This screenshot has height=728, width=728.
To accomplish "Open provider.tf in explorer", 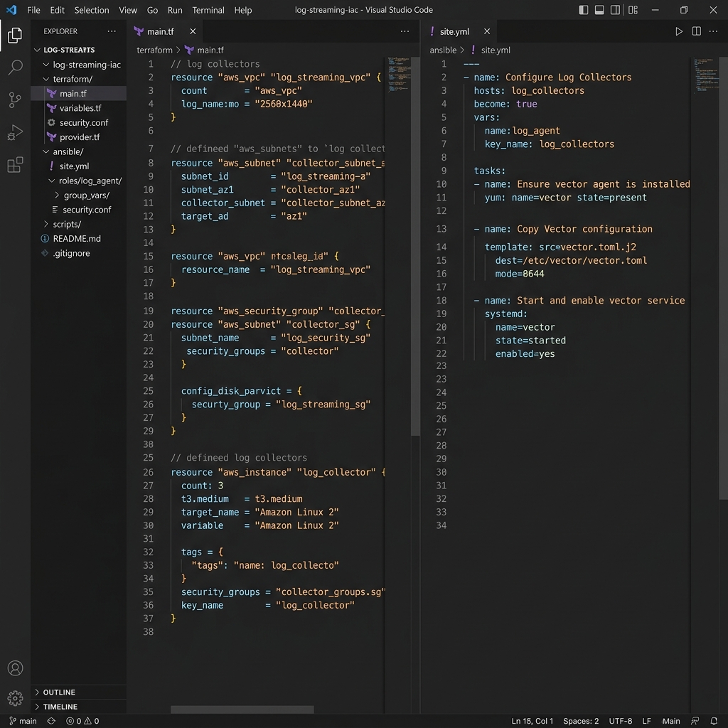I will tap(78, 137).
